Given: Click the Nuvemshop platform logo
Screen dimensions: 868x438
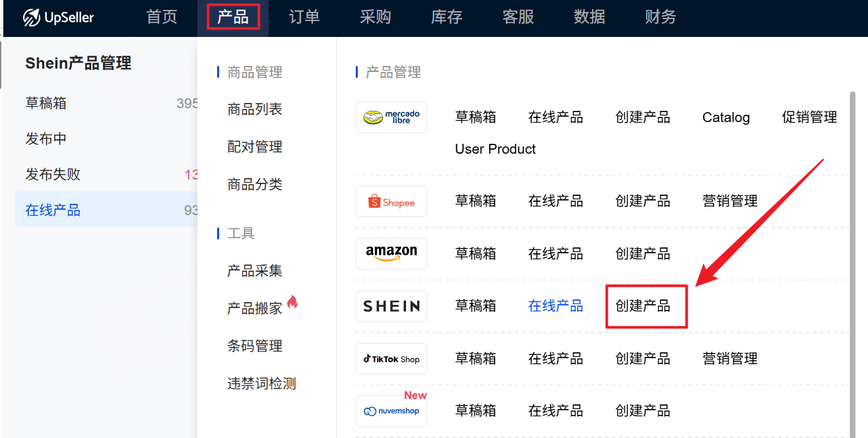Looking at the screenshot, I should [391, 411].
